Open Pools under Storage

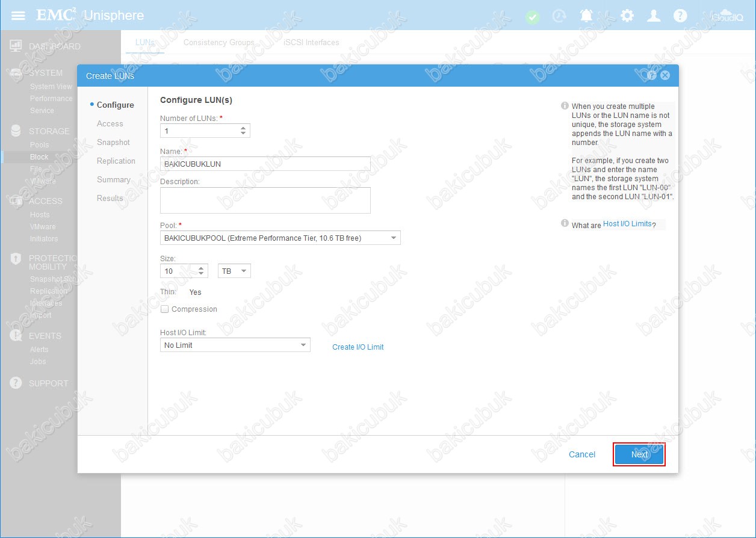(x=40, y=145)
